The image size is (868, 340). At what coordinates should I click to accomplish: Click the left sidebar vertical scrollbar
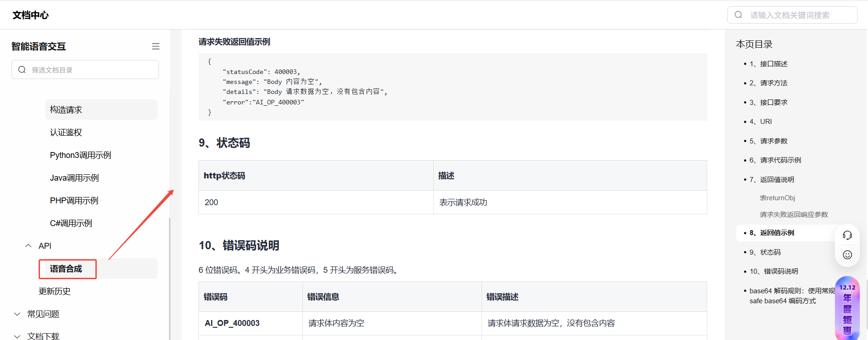tap(169, 278)
